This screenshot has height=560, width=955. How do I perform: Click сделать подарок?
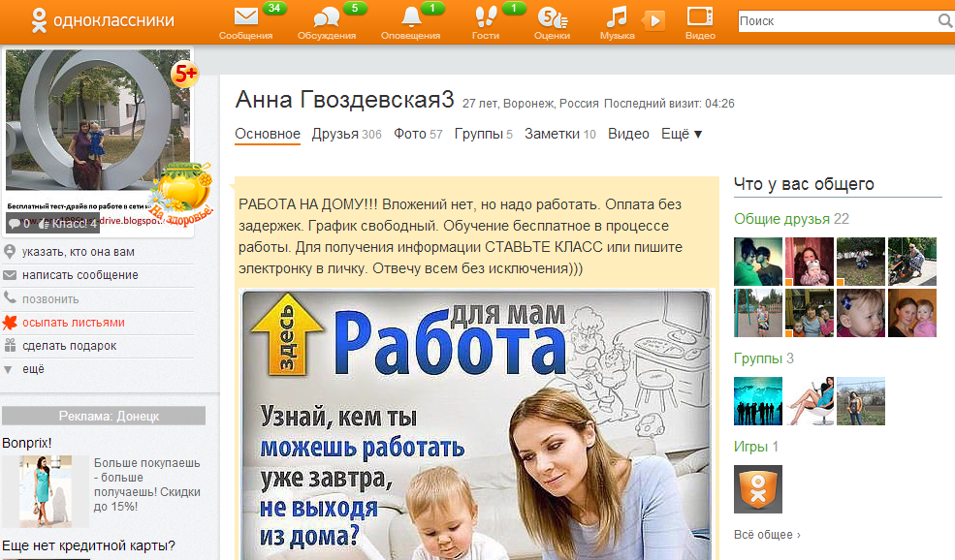[70, 346]
